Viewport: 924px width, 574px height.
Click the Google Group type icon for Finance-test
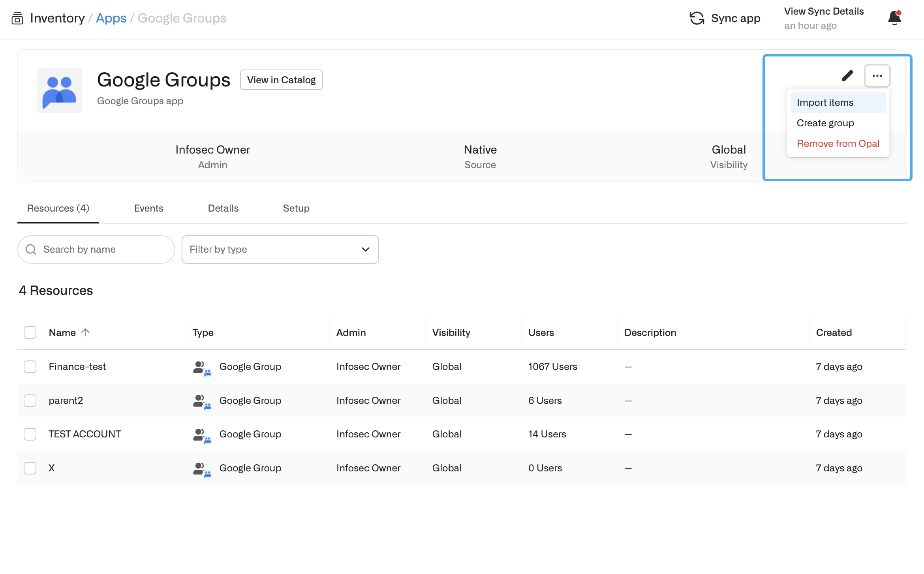[202, 368]
